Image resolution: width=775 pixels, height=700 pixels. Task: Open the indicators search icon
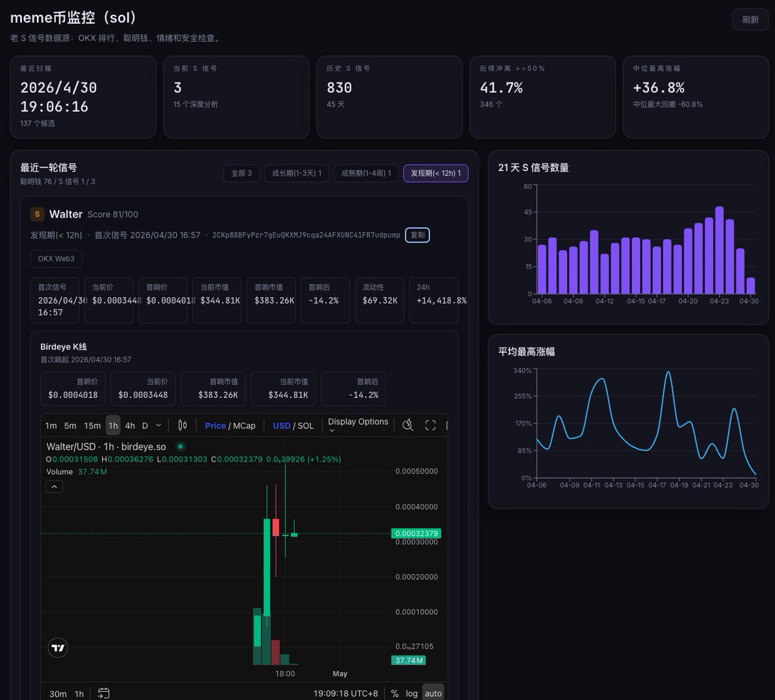point(408,425)
